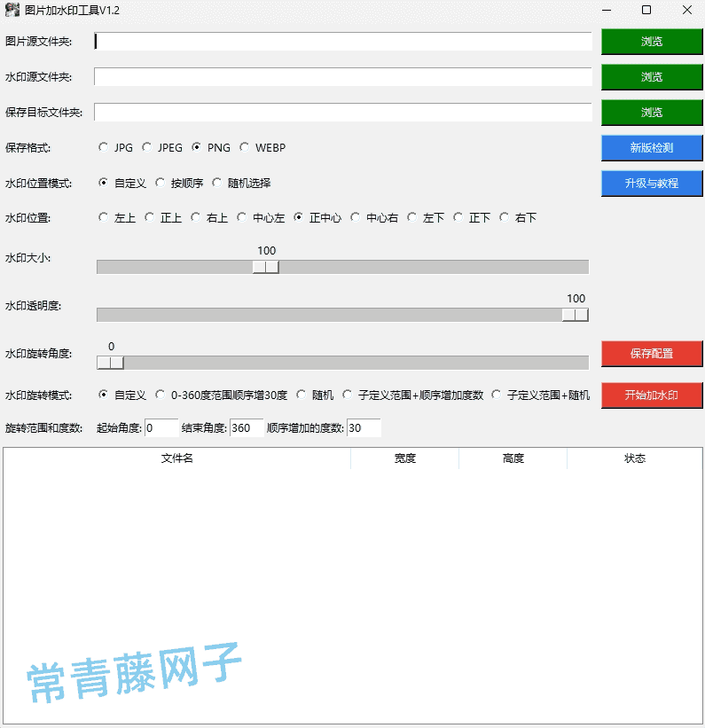Browse for 图片源文件夹 folder
The height and width of the screenshot is (728, 705).
tap(652, 42)
